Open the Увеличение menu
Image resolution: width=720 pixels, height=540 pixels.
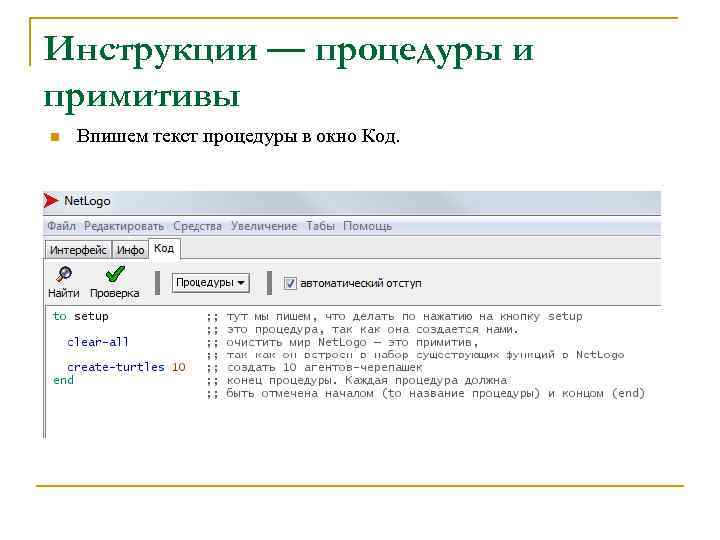[x=264, y=226]
